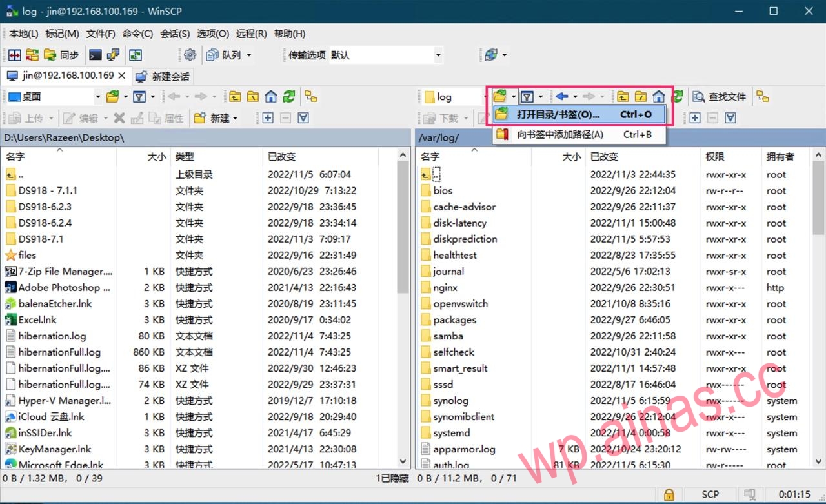The width and height of the screenshot is (826, 504).
Task: Sort local files by 类型 column header
Action: pyautogui.click(x=216, y=157)
